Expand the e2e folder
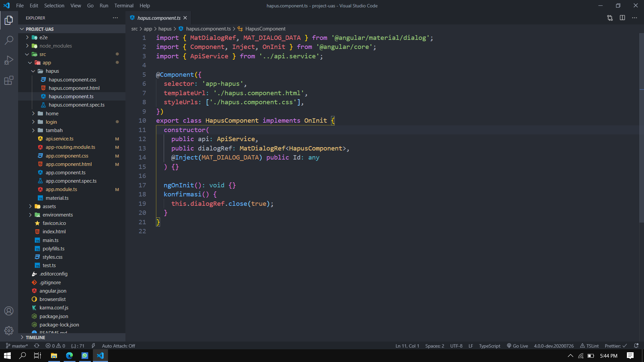 72,38
